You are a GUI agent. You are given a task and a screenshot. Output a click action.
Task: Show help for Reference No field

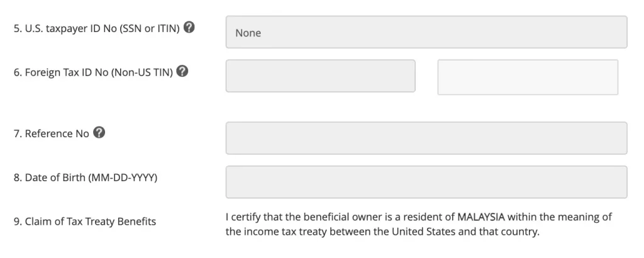coord(98,133)
